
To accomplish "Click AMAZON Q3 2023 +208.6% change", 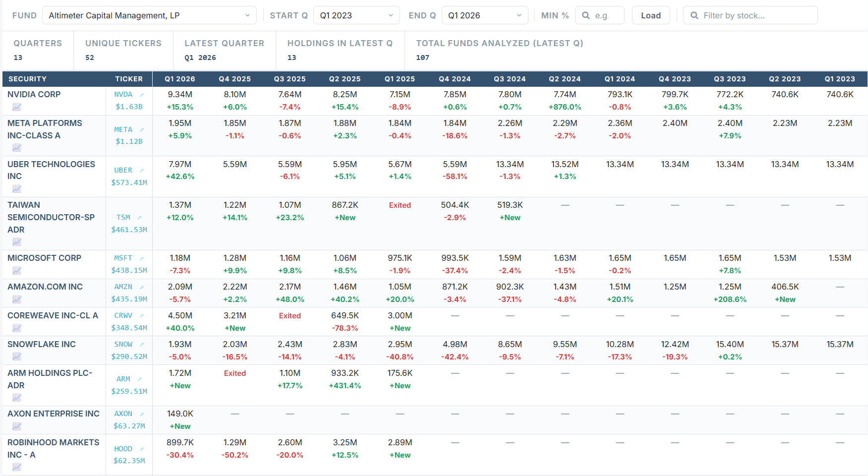I will coord(730,299).
